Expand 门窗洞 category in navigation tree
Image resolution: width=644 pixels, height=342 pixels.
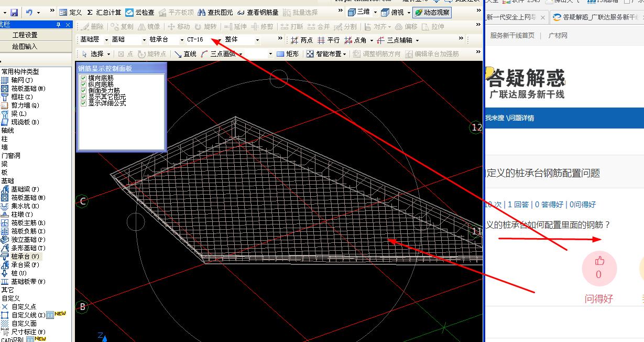coord(10,155)
